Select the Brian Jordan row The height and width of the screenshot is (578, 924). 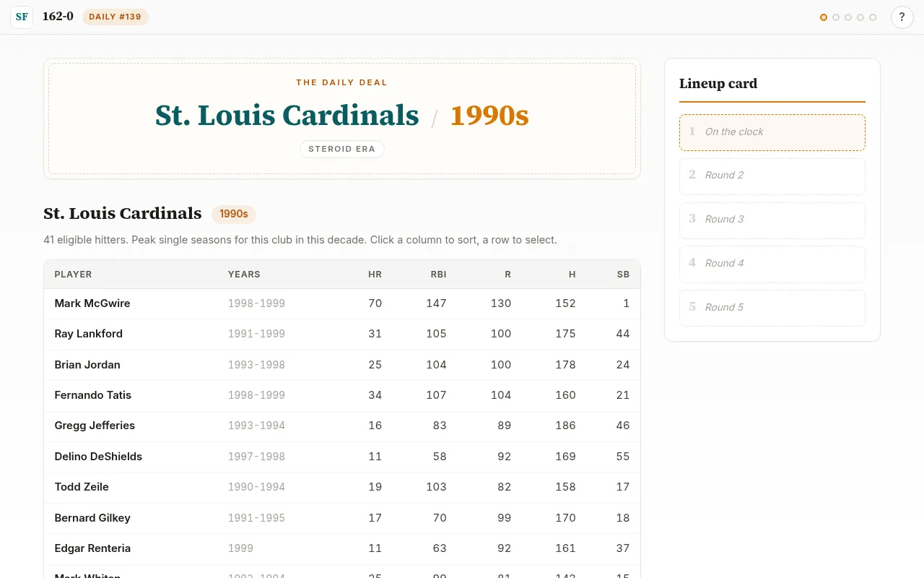tap(342, 365)
